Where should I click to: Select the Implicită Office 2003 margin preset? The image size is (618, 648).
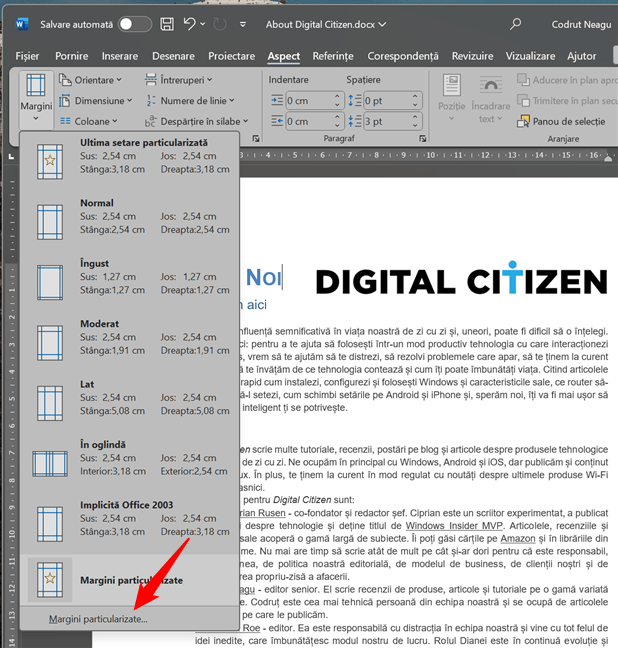coord(130,524)
